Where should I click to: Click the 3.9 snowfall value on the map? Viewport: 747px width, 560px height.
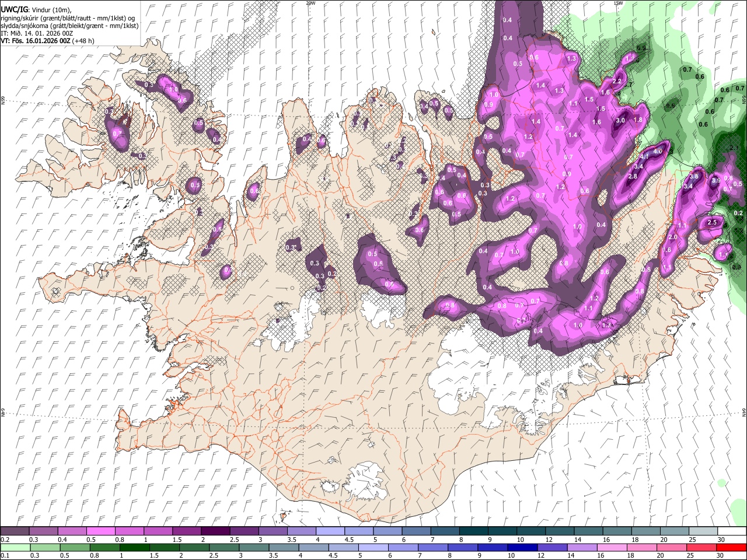tap(716, 181)
